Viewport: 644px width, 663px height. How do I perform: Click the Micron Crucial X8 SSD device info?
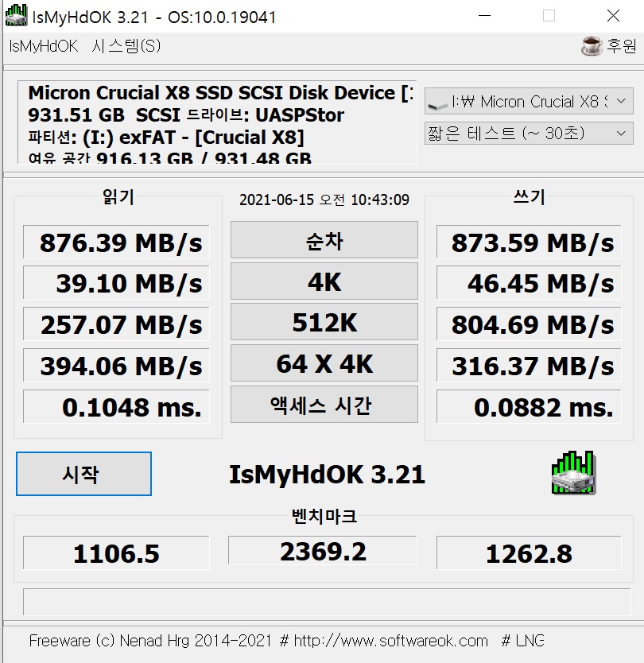click(217, 122)
